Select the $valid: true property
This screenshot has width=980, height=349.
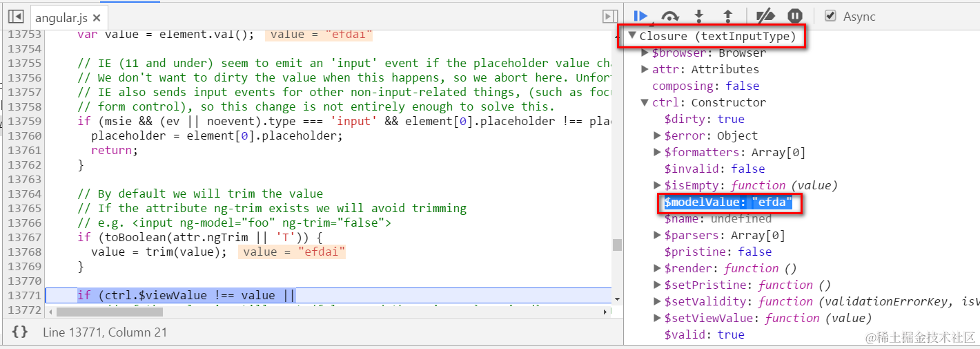click(x=704, y=334)
